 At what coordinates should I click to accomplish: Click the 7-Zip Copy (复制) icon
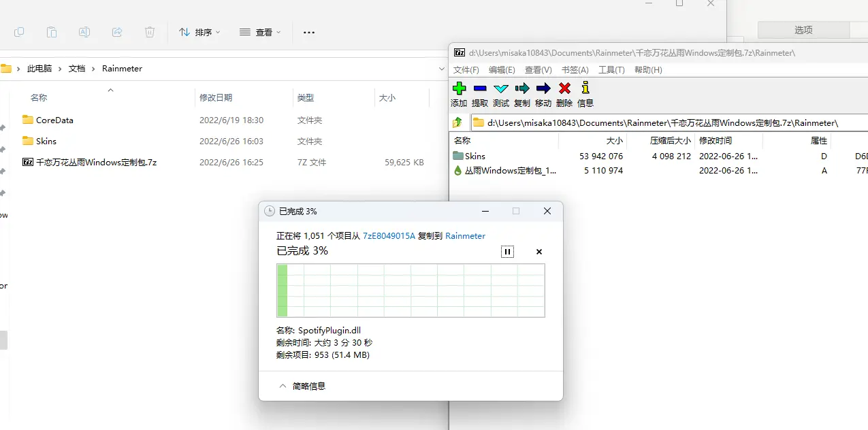click(x=522, y=88)
